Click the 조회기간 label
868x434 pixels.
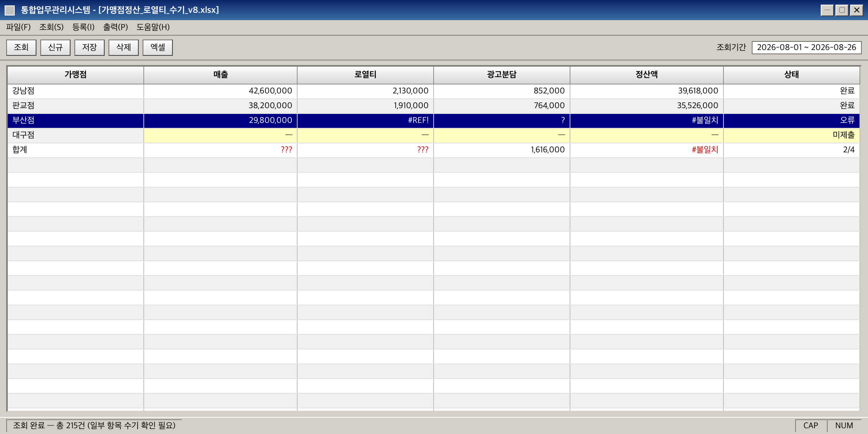[731, 48]
